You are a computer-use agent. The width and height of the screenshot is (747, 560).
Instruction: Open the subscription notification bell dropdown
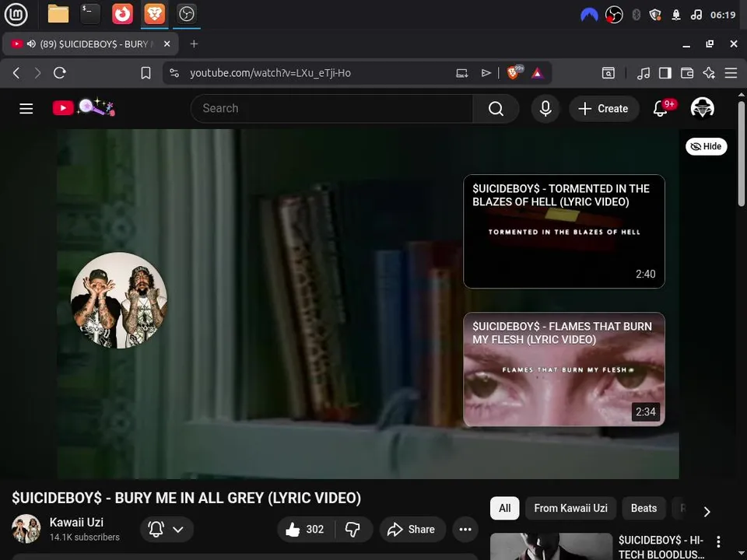pos(167,529)
